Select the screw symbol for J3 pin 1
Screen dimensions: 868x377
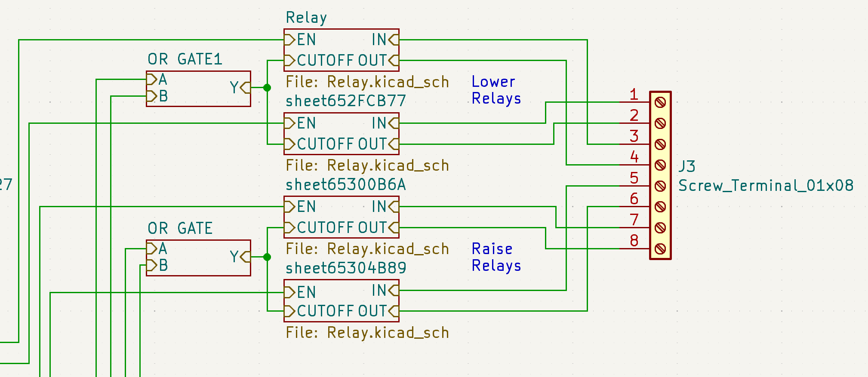coord(660,102)
